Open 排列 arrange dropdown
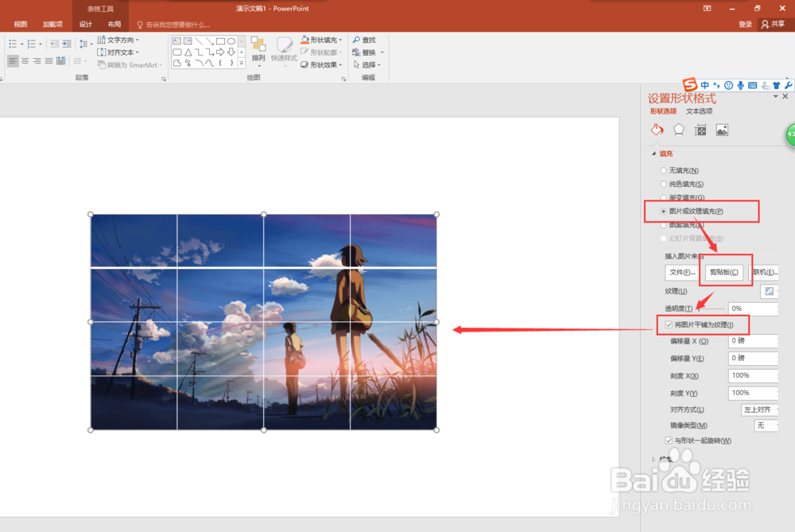Viewport: 795px width, 532px height. coord(258,52)
